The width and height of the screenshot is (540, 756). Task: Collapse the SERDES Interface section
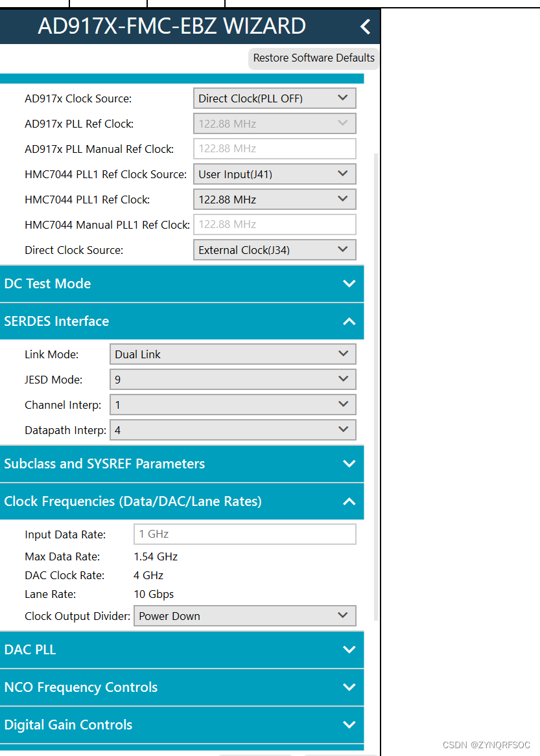182,321
